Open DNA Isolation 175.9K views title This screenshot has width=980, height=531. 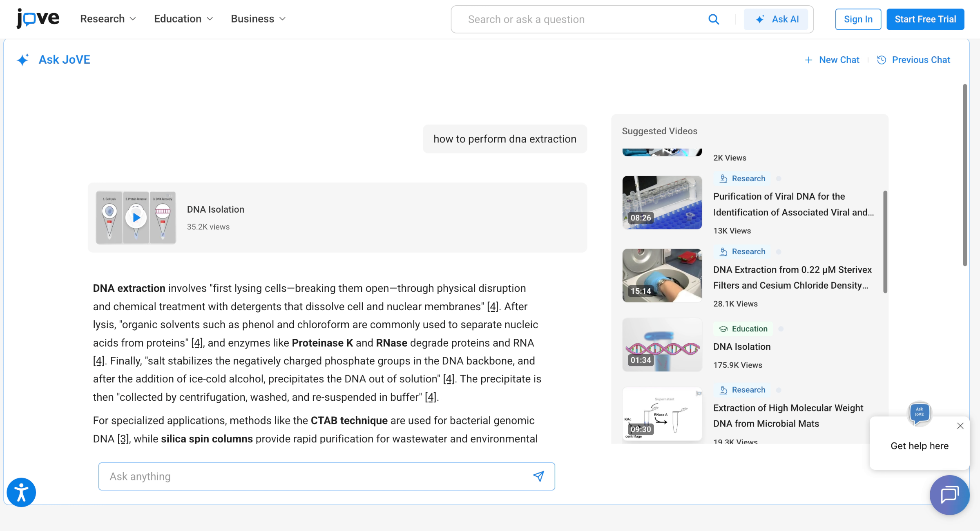tap(742, 347)
